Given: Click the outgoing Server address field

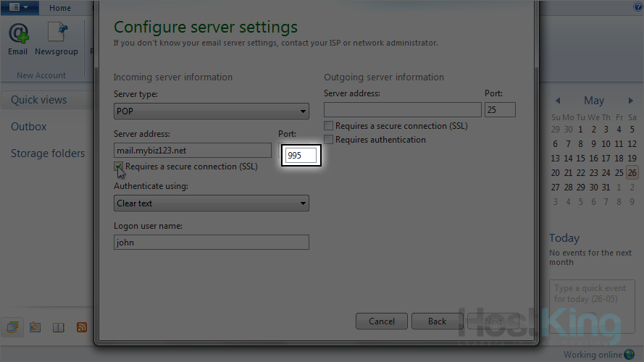Looking at the screenshot, I should coord(402,109).
